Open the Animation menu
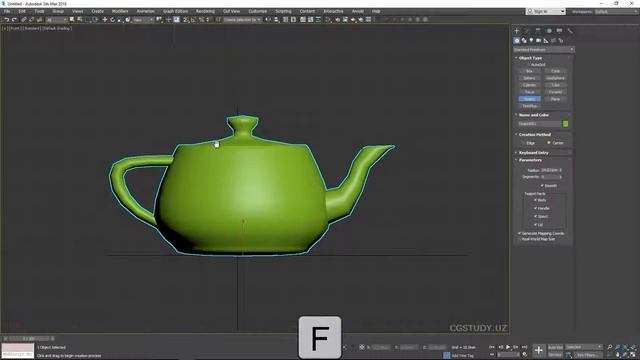This screenshot has width=640, height=360. 145,11
